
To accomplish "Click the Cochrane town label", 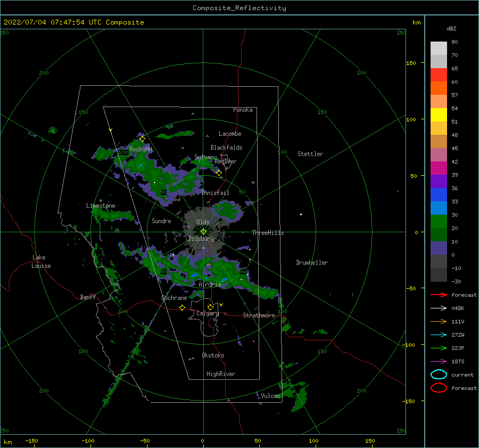I will 174,298.
